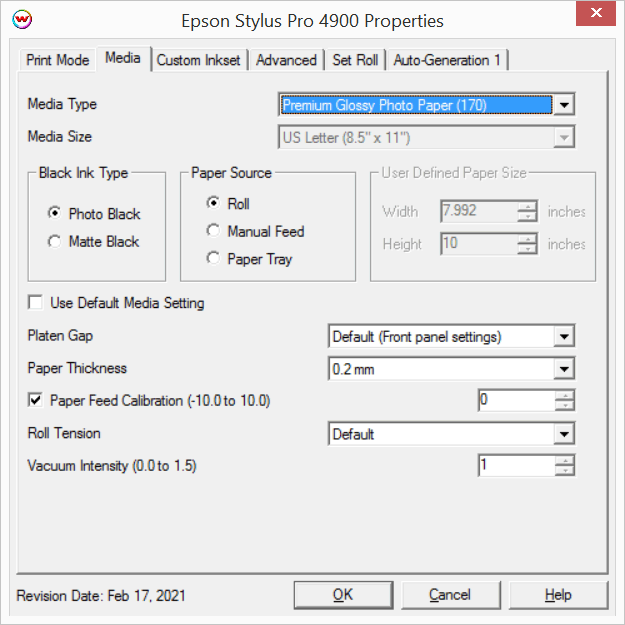Expand the Platen Gap dropdown
Screen dimensions: 625x625
click(x=565, y=337)
